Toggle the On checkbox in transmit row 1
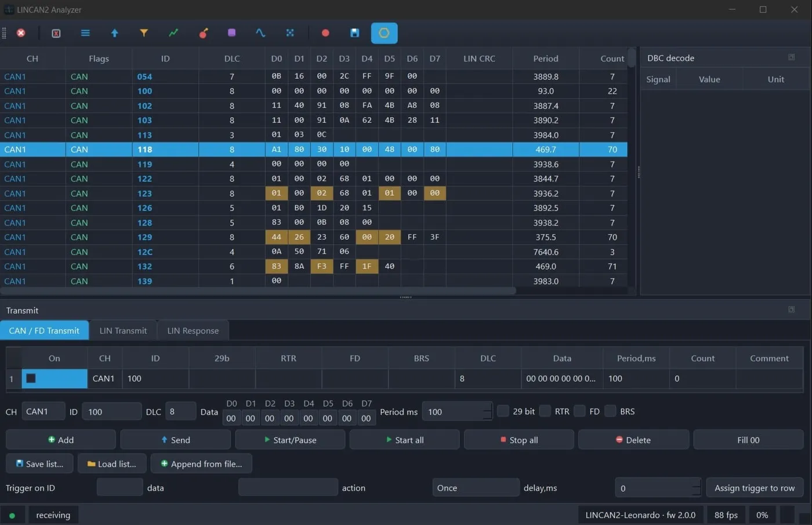 pyautogui.click(x=31, y=378)
